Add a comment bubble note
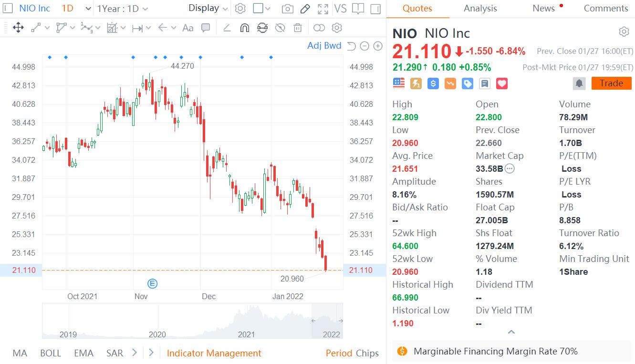 tap(206, 28)
